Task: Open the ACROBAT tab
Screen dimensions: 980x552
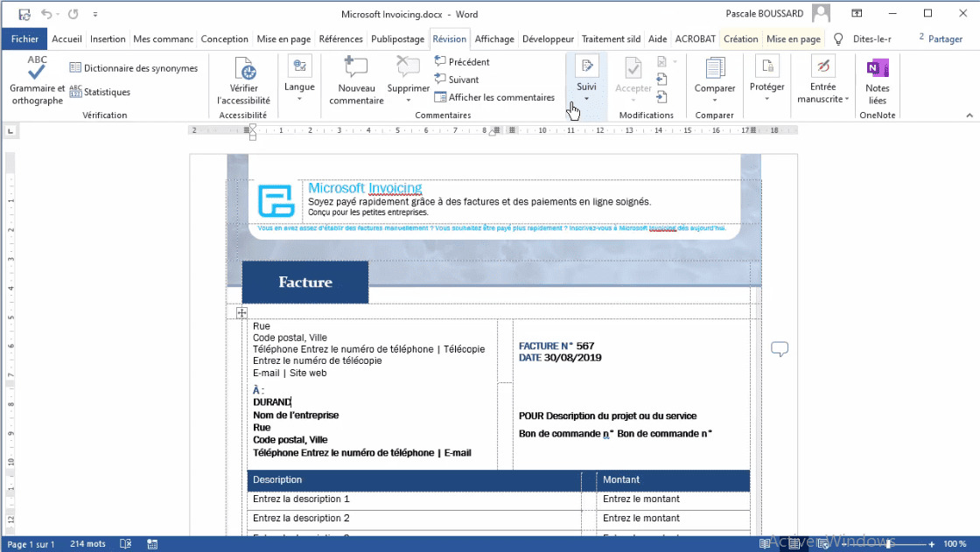Action: (695, 38)
